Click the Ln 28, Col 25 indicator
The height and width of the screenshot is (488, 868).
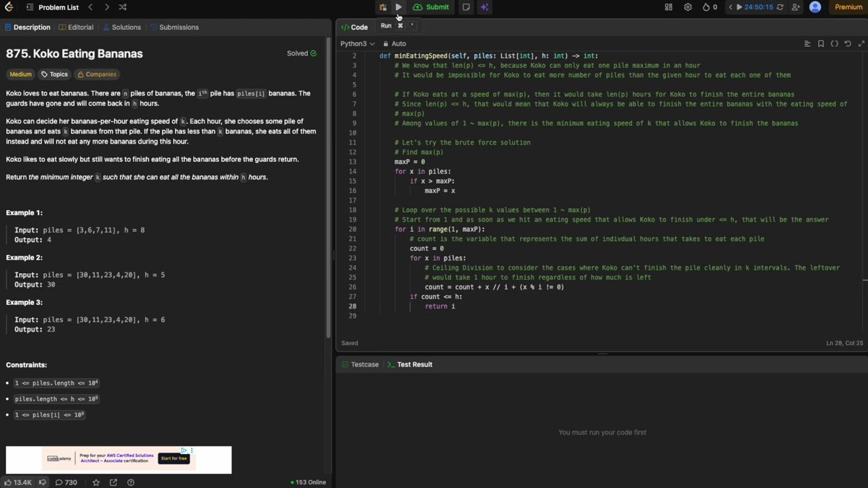[844, 343]
